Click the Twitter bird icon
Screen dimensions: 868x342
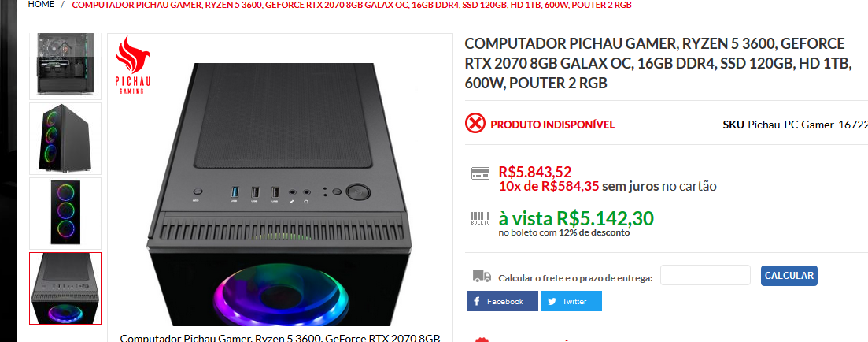(552, 302)
